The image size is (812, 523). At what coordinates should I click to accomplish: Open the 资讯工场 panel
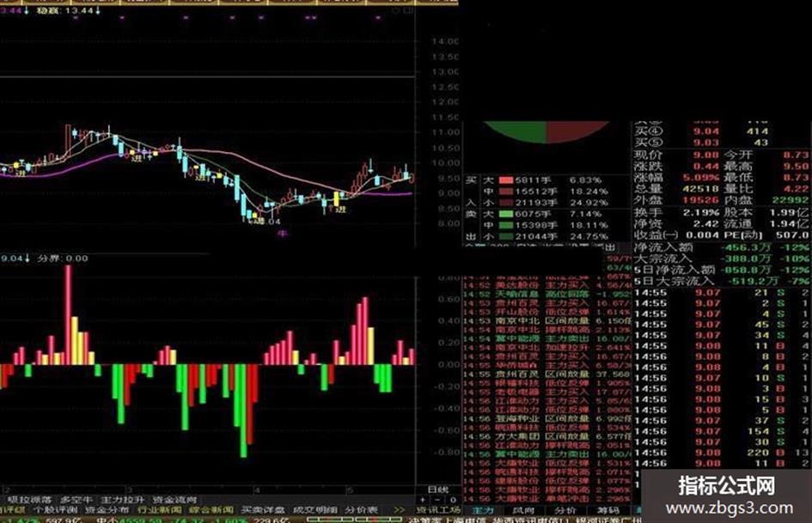pyautogui.click(x=438, y=510)
